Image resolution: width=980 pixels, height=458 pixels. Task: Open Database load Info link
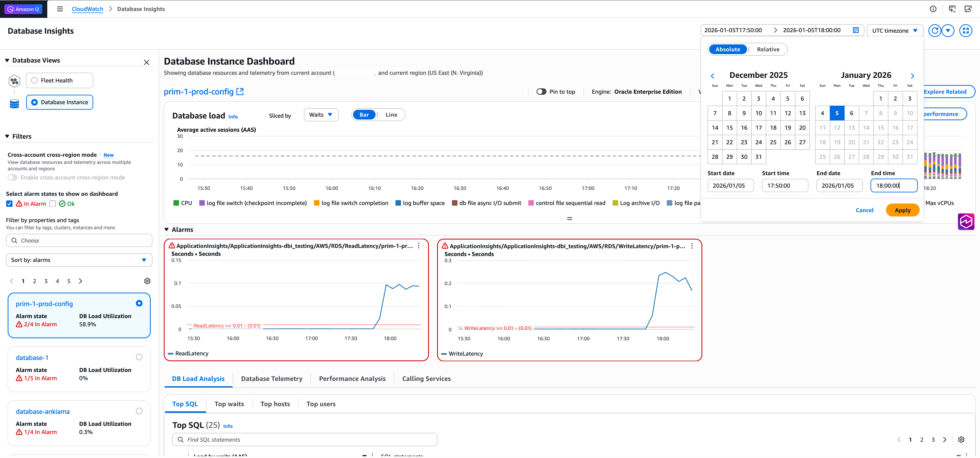[233, 117]
